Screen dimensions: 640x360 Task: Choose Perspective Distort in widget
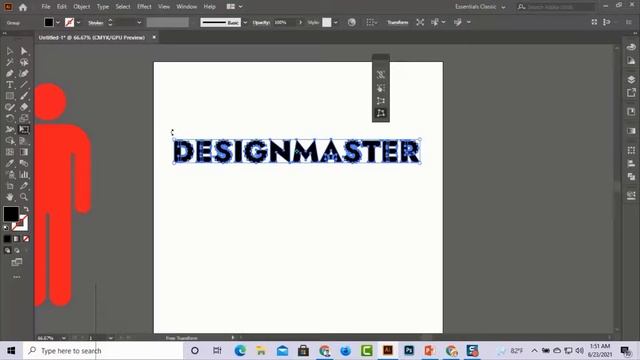coord(381,100)
